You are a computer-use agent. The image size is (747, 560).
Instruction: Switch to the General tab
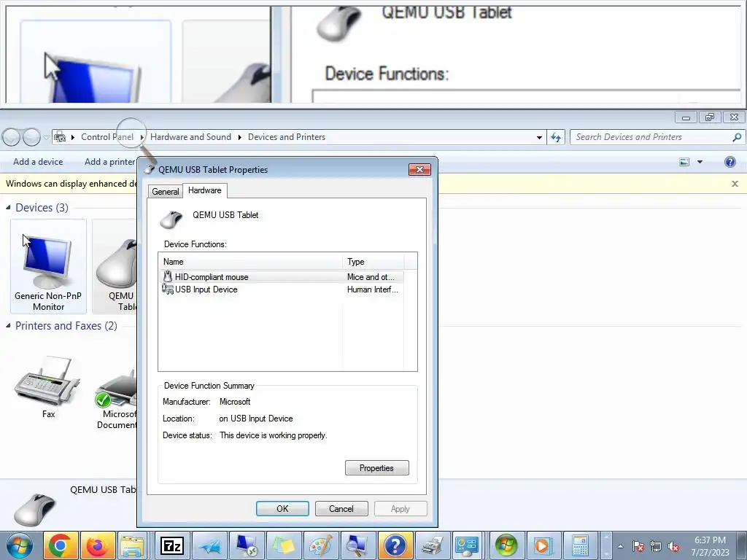point(166,192)
